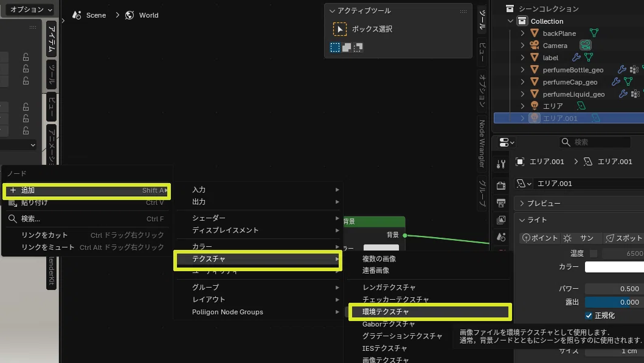This screenshot has height=363, width=644.
Task: Choose the サン light type
Action: pos(581,238)
